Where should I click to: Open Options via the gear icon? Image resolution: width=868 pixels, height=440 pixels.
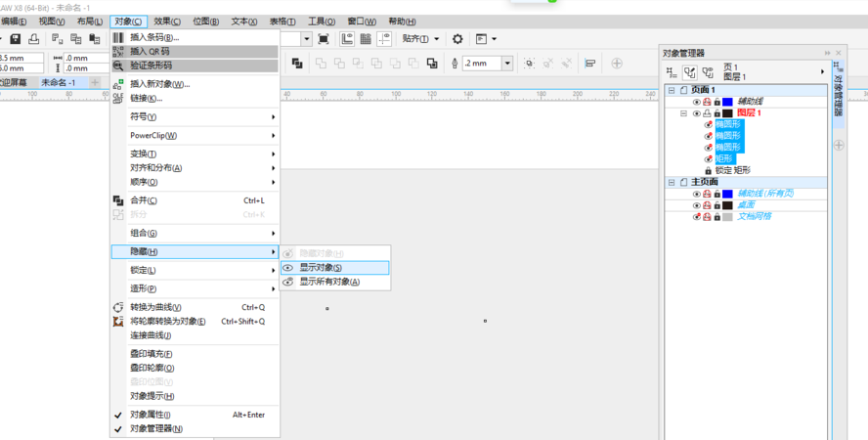(457, 39)
